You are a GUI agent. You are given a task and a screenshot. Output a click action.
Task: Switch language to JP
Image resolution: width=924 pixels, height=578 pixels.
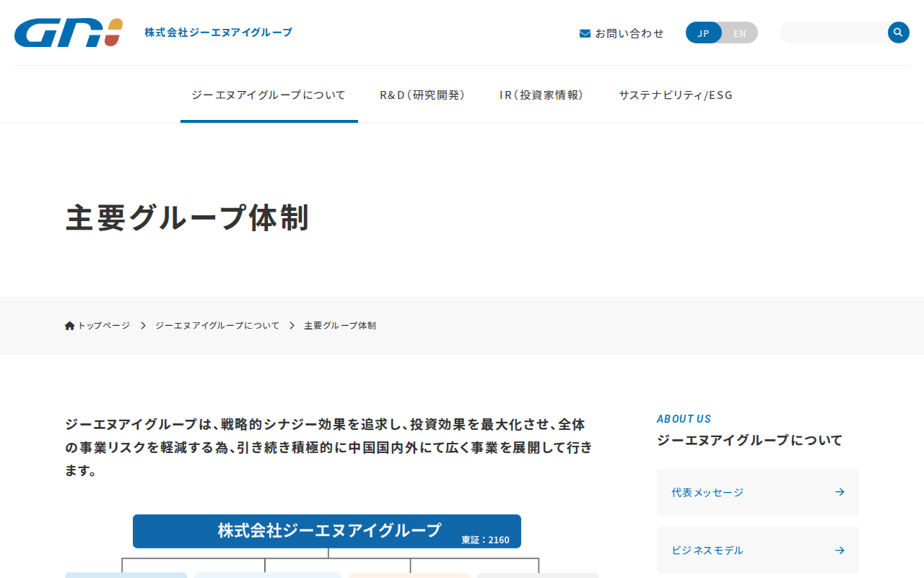704,33
